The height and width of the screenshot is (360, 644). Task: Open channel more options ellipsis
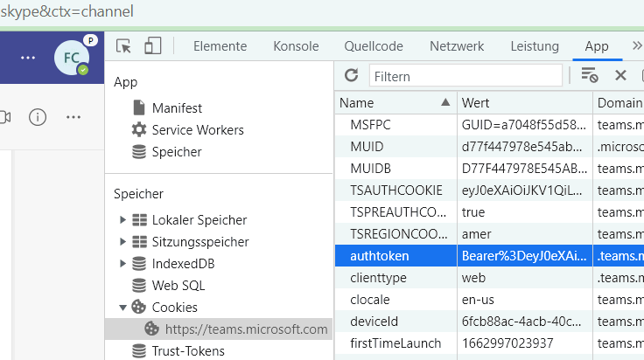tap(73, 117)
